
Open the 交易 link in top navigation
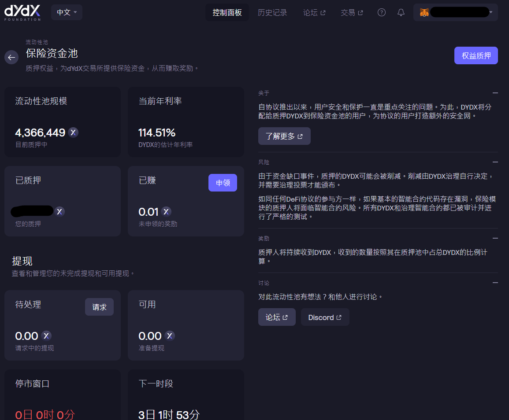[x=352, y=12]
